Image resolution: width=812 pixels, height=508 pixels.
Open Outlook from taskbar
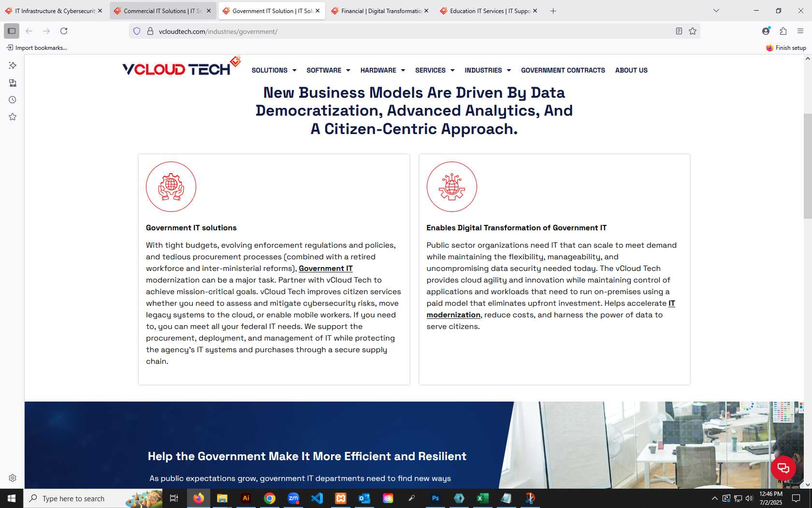(x=364, y=498)
